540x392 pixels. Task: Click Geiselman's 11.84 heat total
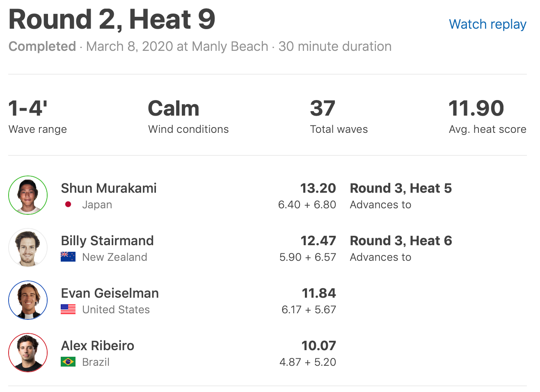pos(319,293)
